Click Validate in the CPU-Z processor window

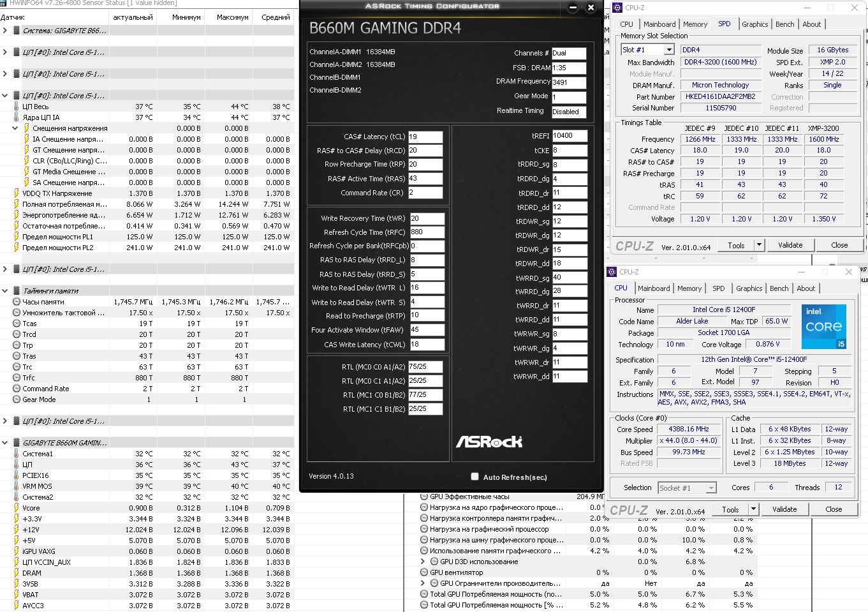coord(784,509)
